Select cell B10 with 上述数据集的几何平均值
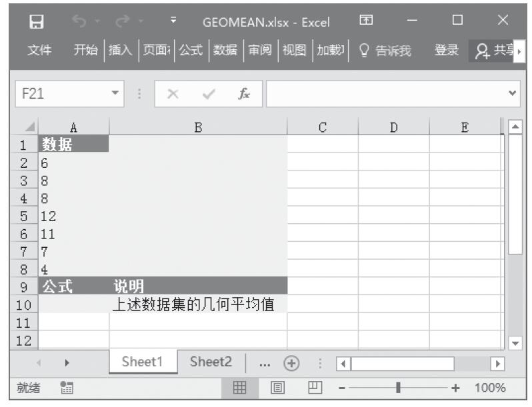 click(x=197, y=305)
